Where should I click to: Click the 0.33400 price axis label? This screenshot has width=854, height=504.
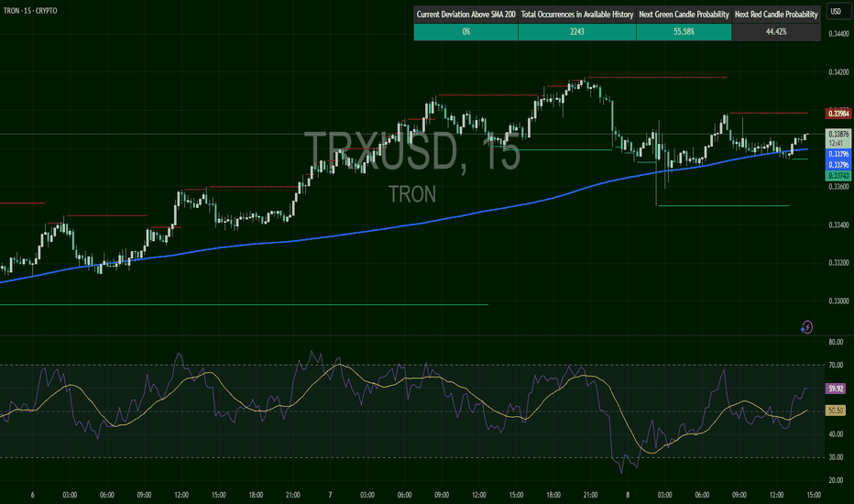[x=838, y=225]
